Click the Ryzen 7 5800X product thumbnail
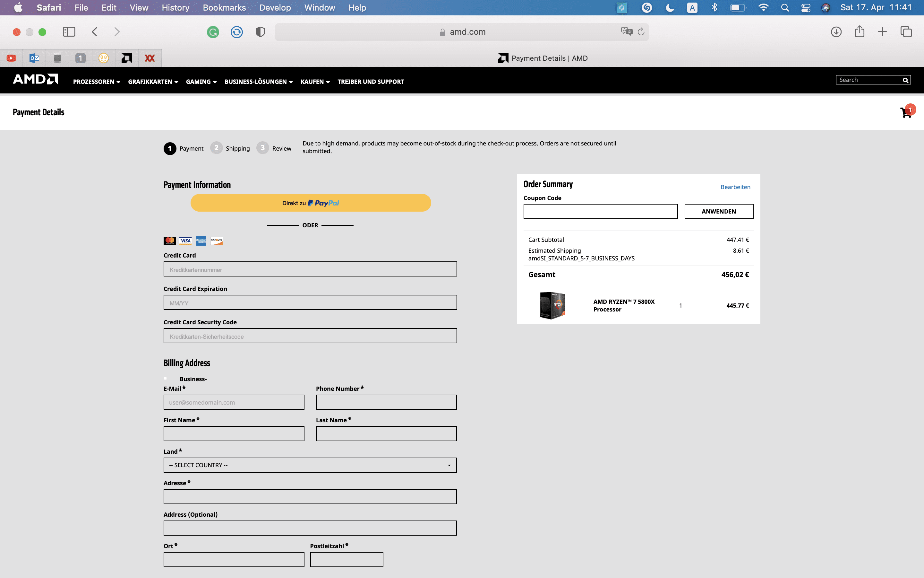The height and width of the screenshot is (578, 924). 552,305
